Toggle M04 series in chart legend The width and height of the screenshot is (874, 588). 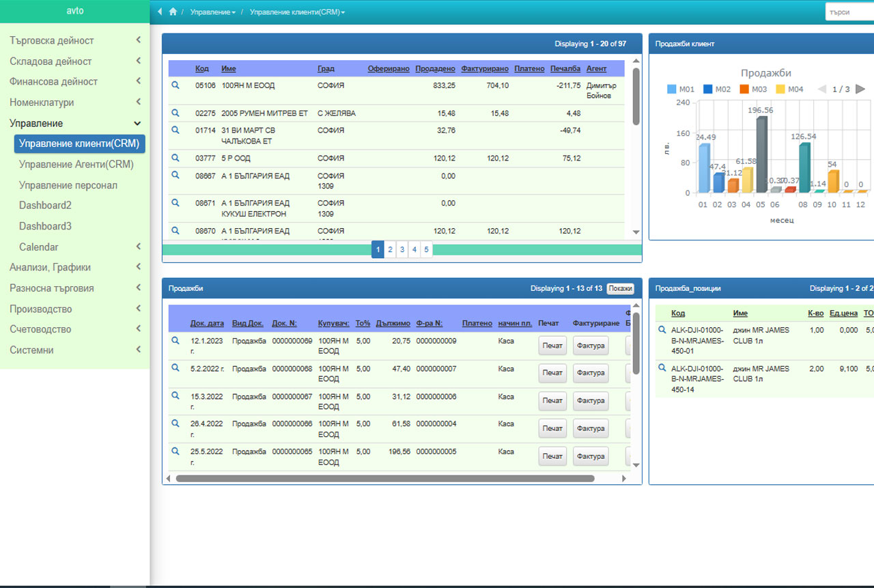click(x=790, y=89)
